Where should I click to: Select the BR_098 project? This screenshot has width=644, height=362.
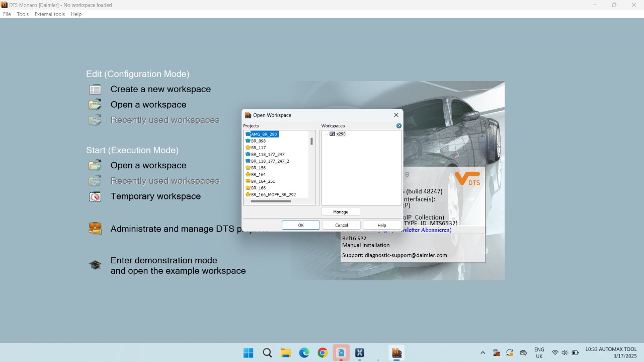[x=259, y=141]
